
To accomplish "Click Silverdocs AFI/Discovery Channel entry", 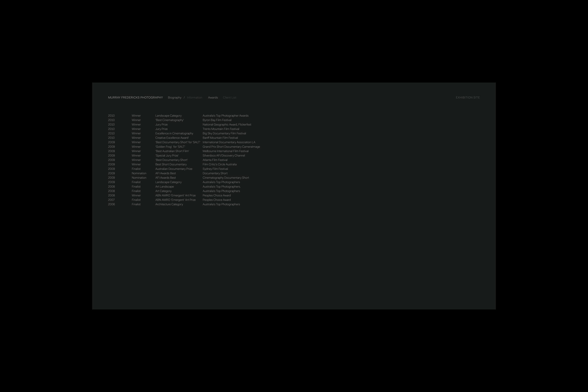I will (x=224, y=155).
